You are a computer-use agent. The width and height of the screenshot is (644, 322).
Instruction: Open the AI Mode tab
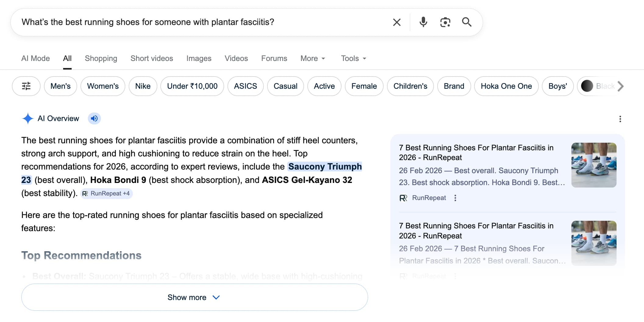pos(35,58)
